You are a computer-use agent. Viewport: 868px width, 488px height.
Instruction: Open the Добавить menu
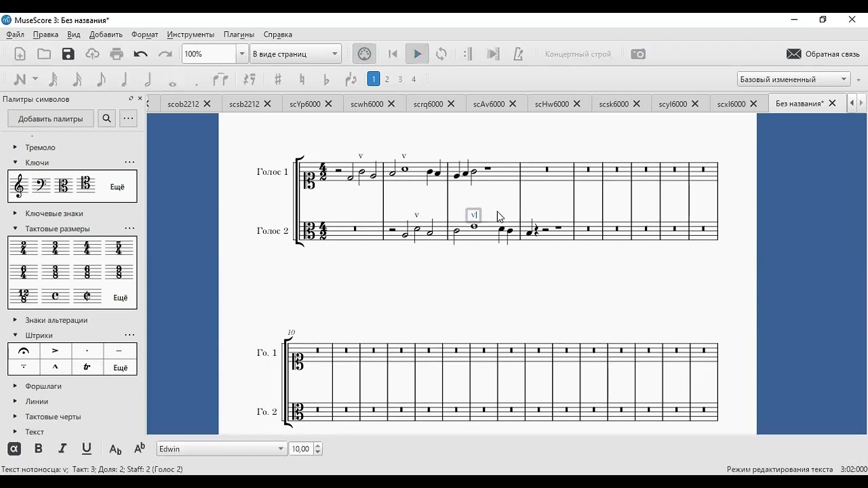(x=106, y=35)
